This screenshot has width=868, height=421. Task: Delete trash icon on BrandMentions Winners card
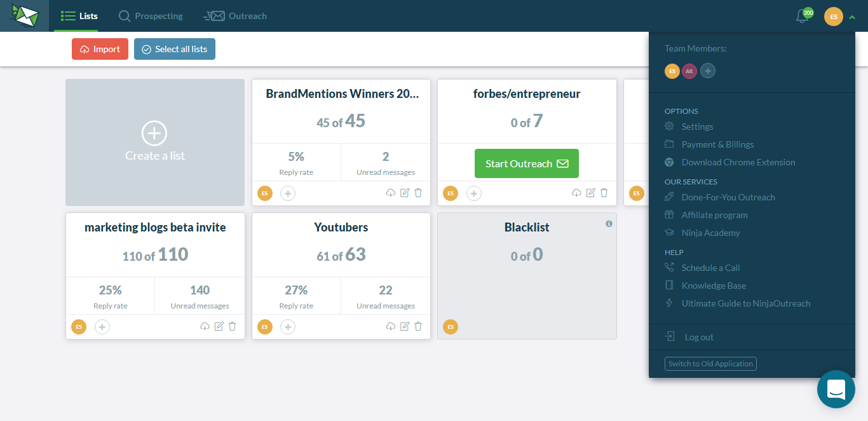click(x=418, y=193)
